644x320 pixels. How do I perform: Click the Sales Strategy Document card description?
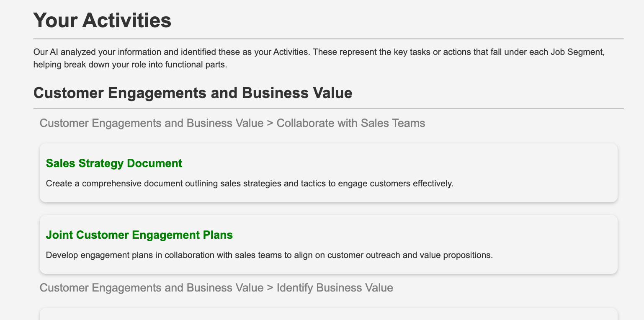pyautogui.click(x=249, y=183)
